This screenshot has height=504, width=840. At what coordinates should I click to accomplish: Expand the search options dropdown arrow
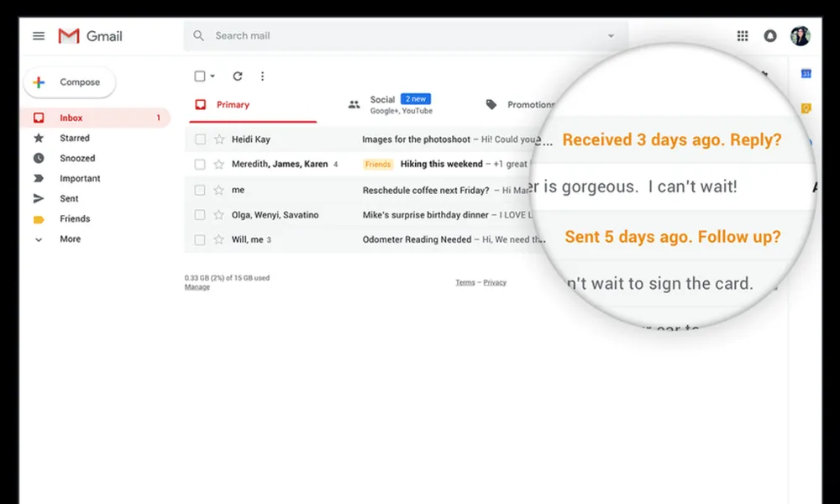click(611, 36)
